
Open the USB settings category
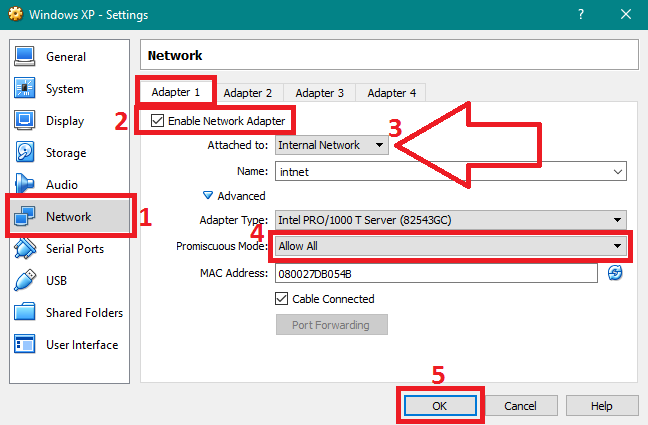pos(69,280)
